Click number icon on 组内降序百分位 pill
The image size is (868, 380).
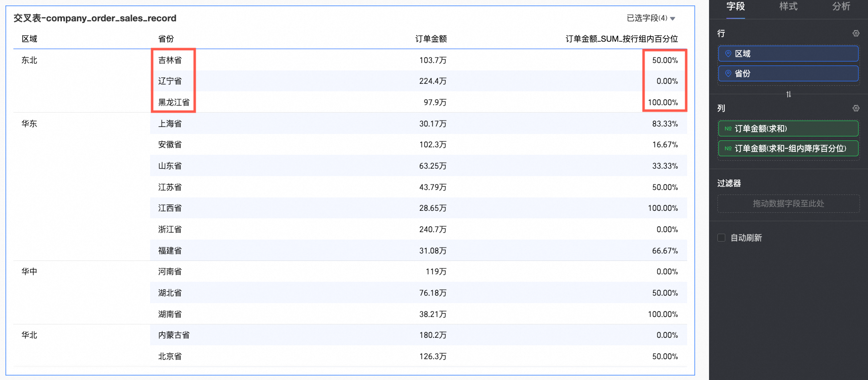[x=728, y=148]
